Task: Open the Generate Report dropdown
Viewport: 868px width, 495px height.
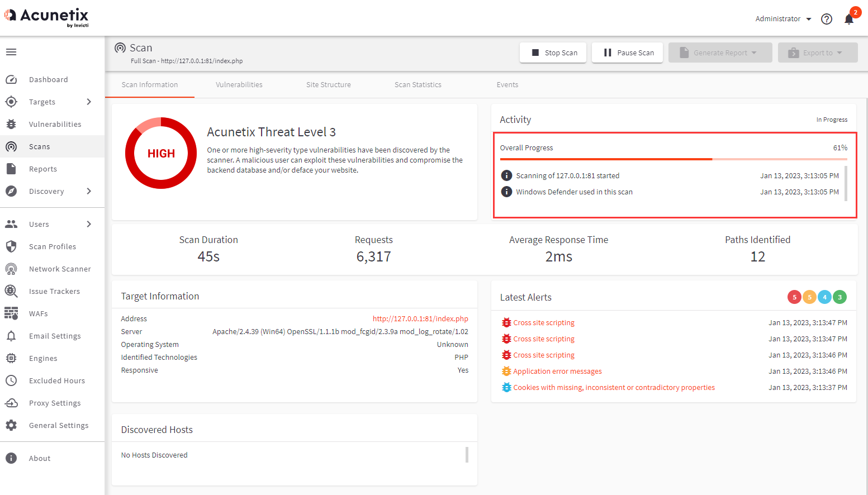Action: [720, 53]
